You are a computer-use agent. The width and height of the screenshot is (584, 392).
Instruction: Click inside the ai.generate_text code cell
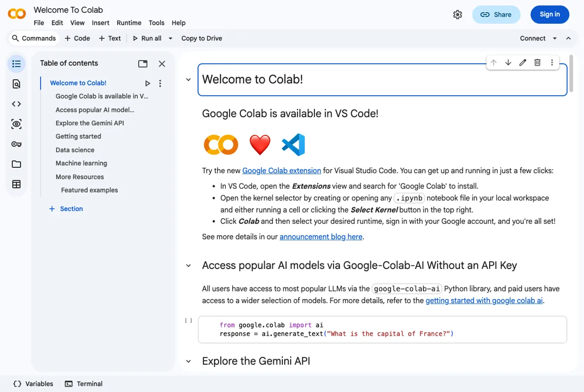pyautogui.click(x=383, y=329)
